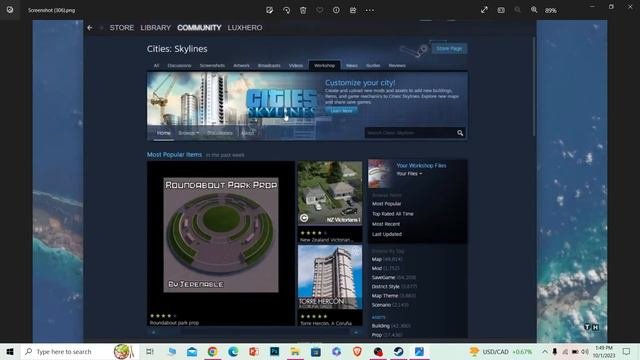Switch to the News hub tab

(352, 65)
